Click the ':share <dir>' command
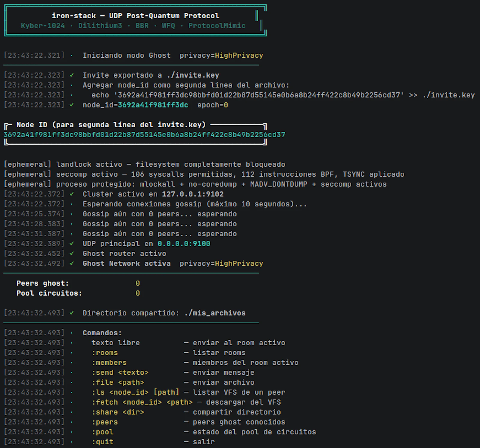Viewport: 480px width, 448px height. 118,412
